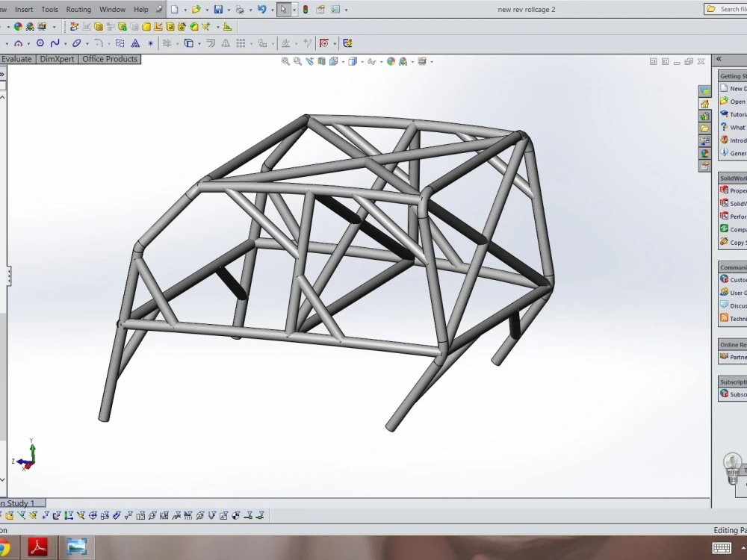Open the Custom Properties task pane tab
Screen dimensions: 747x560
point(704,166)
